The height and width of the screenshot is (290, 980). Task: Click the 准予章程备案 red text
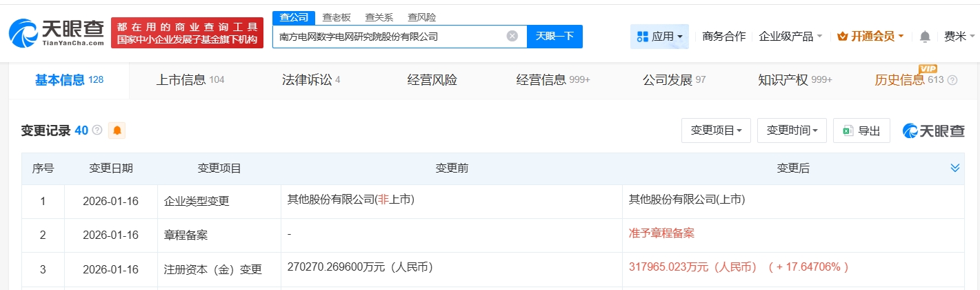661,233
